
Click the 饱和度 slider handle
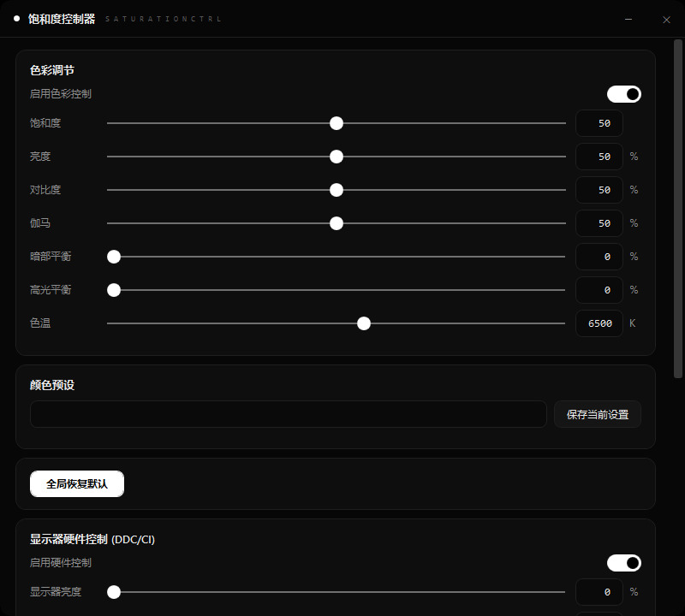pos(337,123)
